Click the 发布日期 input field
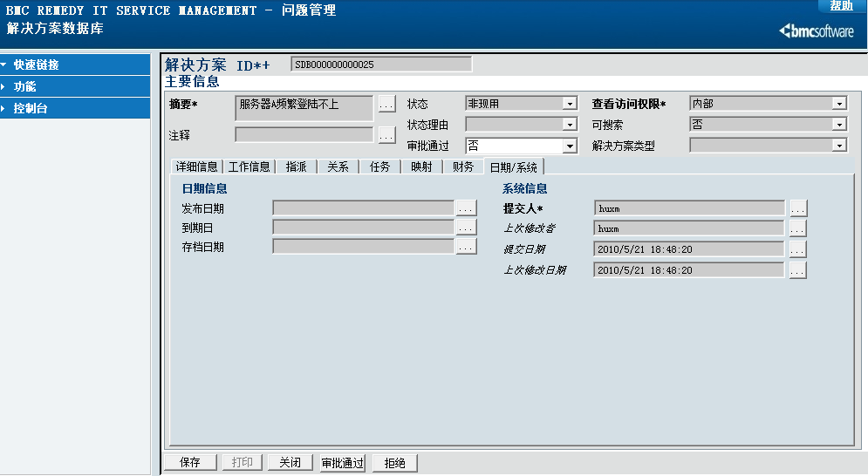Viewport: 868px width, 476px height. 363,208
